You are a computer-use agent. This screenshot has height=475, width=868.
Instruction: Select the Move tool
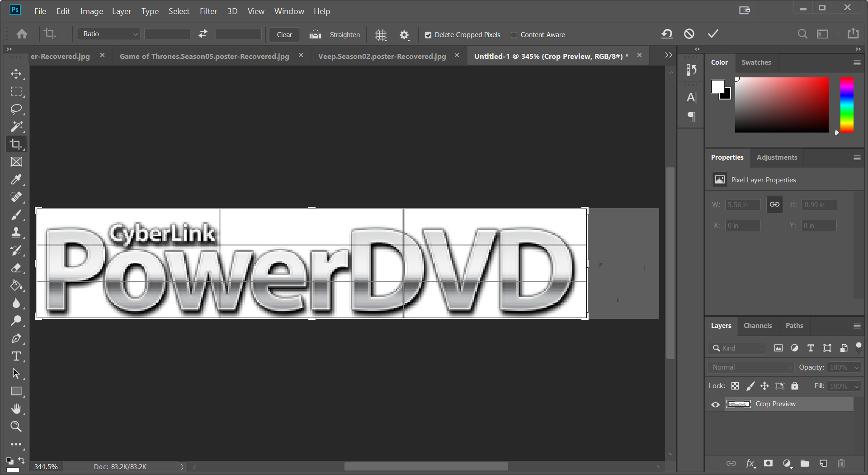16,74
